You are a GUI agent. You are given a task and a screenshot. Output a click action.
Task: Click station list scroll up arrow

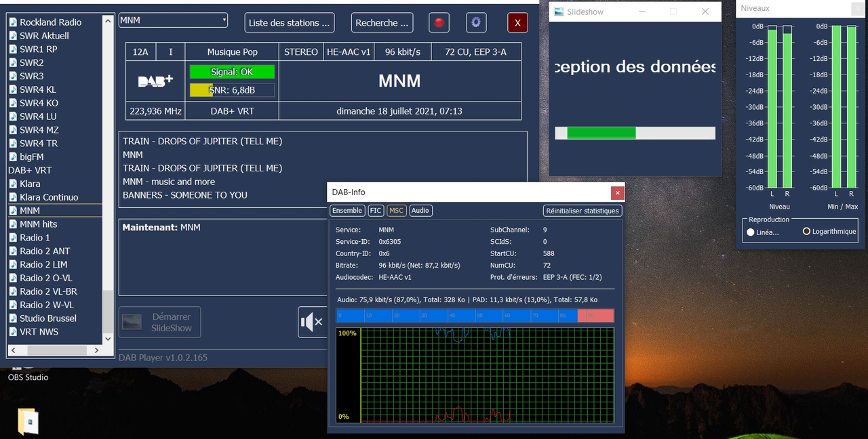click(108, 22)
